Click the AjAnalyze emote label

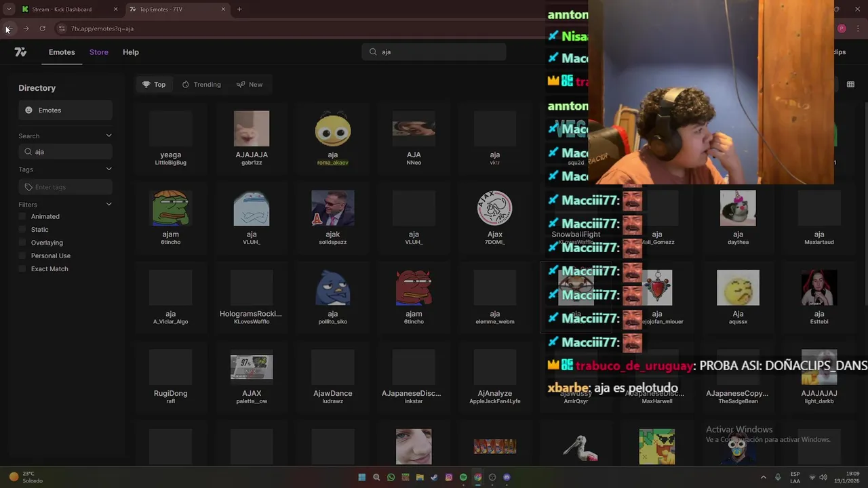495,393
